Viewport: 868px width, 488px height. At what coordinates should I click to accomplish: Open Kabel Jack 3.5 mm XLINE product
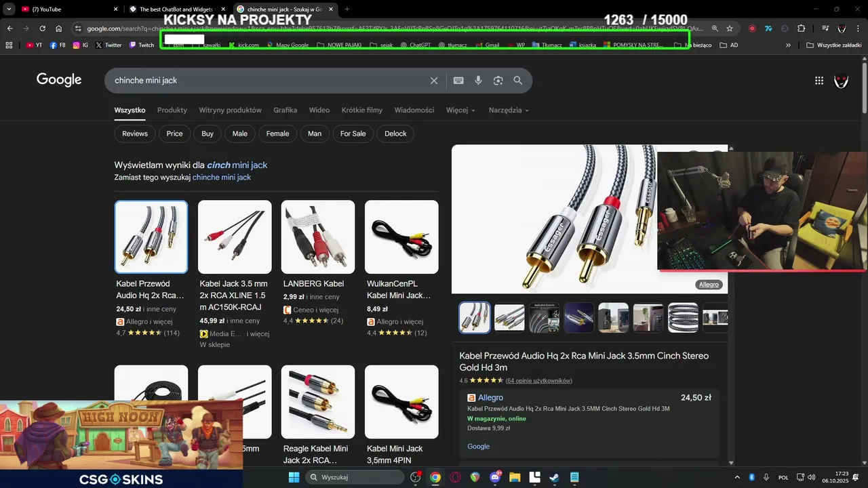tap(235, 274)
